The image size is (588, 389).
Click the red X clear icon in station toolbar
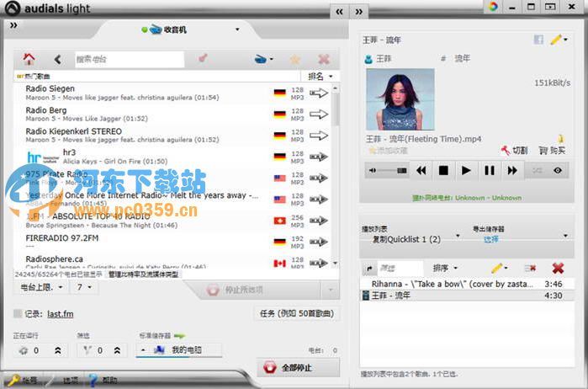coord(324,59)
